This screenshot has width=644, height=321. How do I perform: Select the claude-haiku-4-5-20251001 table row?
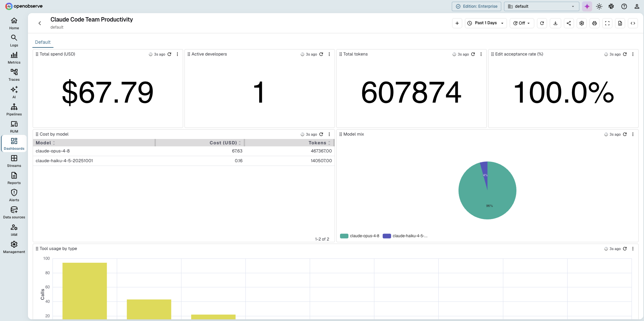pyautogui.click(x=183, y=161)
